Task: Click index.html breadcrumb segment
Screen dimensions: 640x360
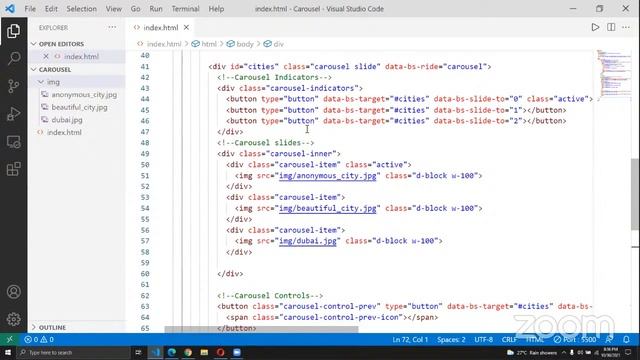Action: 164,44
